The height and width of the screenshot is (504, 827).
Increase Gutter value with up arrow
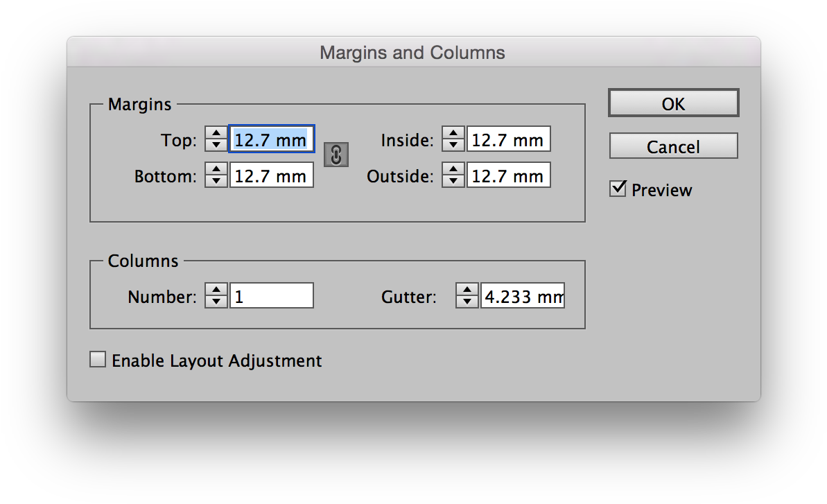pos(468,290)
